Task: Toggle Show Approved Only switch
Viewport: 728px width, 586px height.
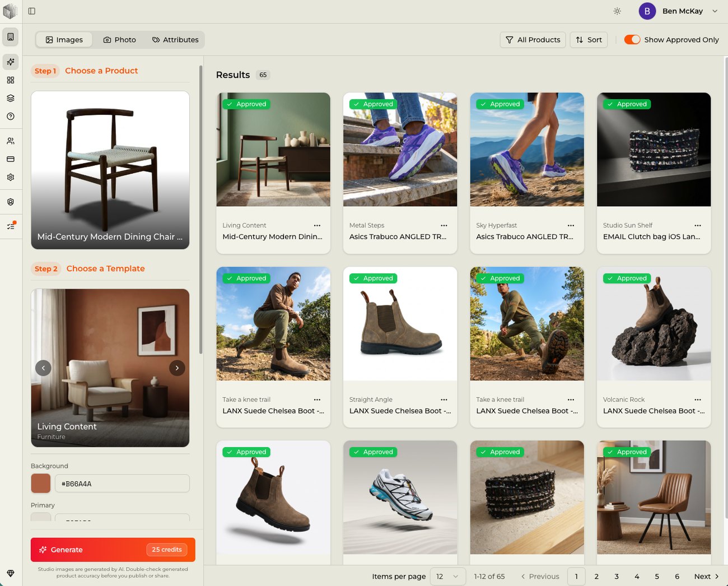Action: coord(632,40)
